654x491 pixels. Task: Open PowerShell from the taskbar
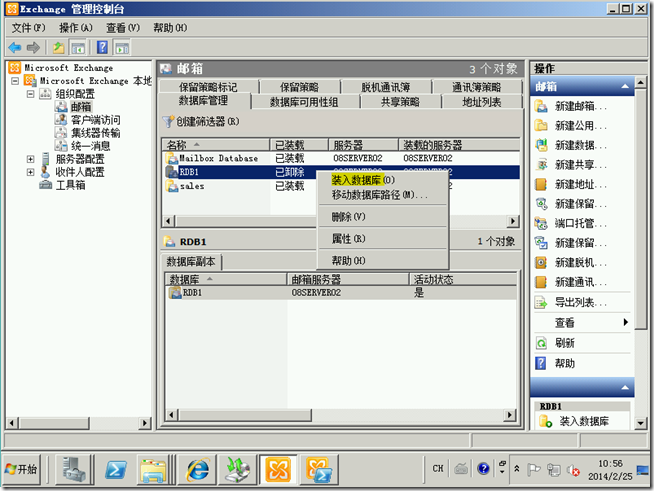116,470
